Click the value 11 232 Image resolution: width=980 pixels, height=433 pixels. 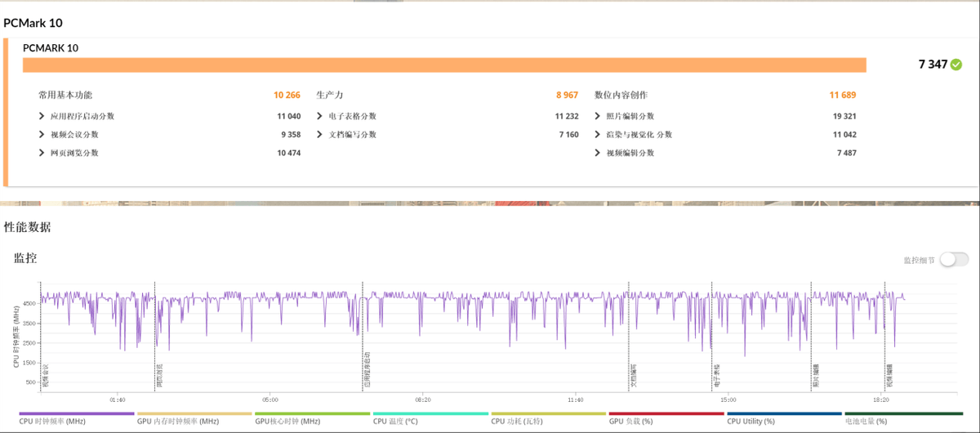567,116
